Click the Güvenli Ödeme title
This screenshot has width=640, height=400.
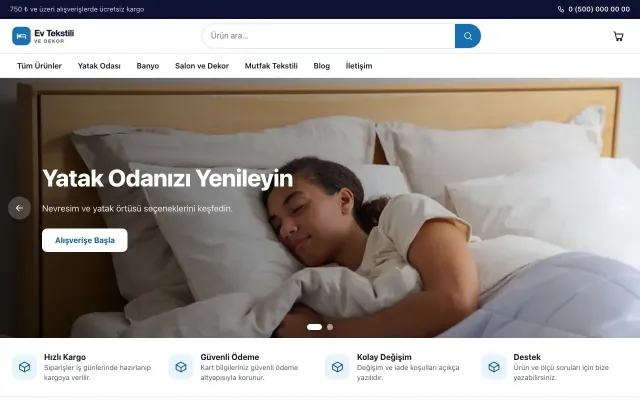[230, 357]
